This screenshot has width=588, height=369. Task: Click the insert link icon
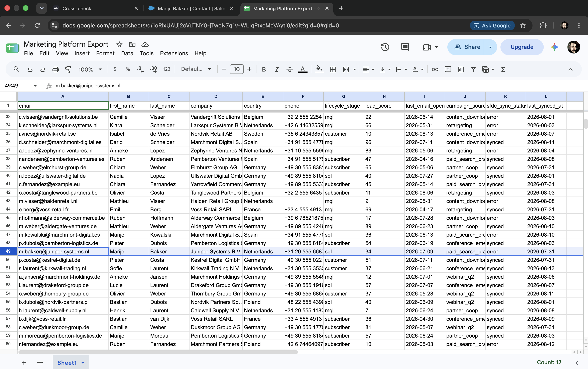(x=435, y=69)
